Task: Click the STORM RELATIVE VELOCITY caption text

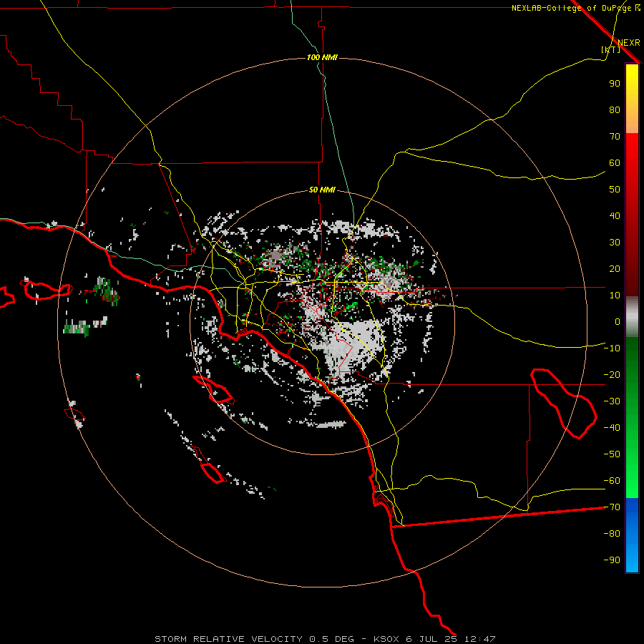Action: [228, 639]
